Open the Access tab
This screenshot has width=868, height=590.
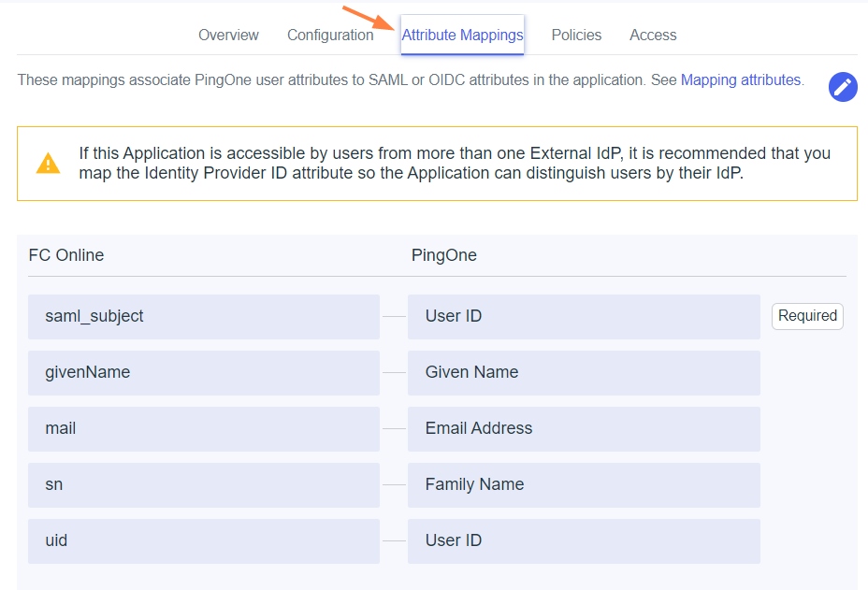tap(653, 36)
